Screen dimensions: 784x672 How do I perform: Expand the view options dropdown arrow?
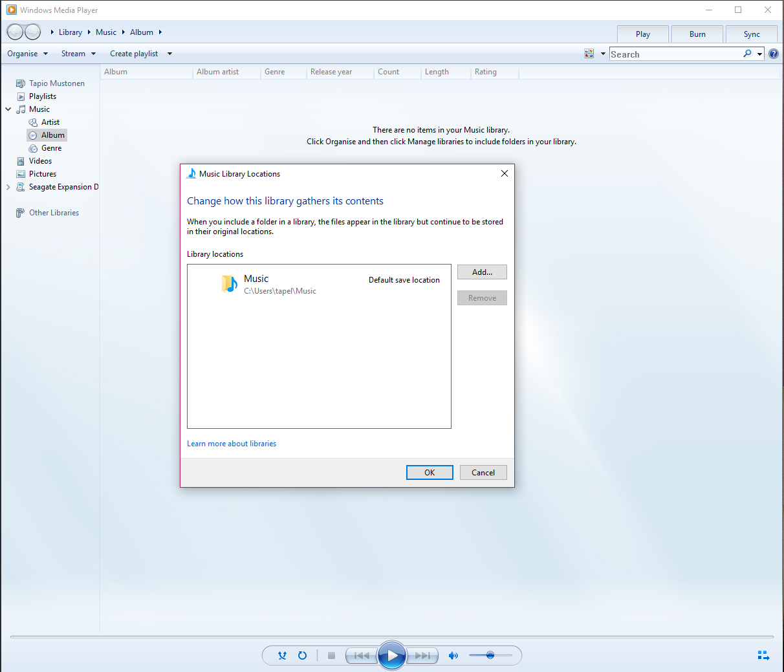click(x=603, y=54)
